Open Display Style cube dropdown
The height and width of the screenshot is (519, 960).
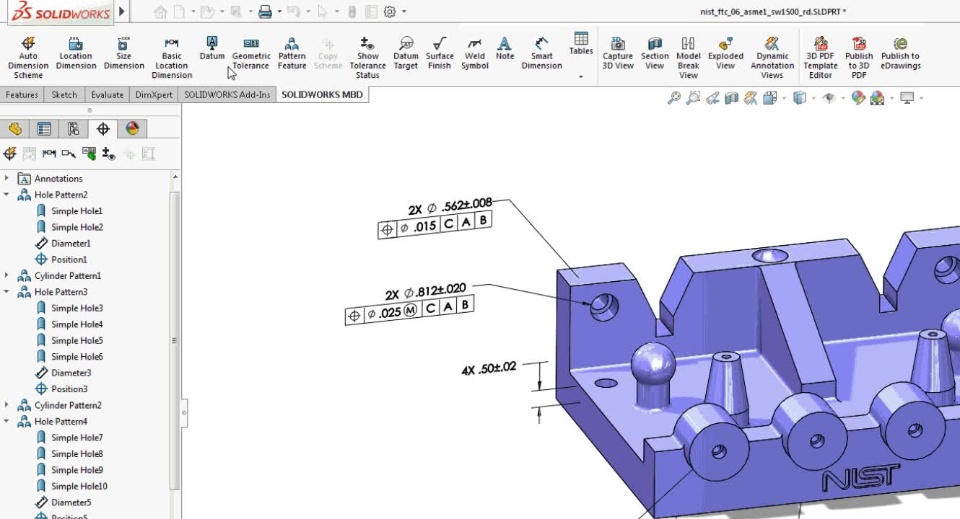coord(799,98)
